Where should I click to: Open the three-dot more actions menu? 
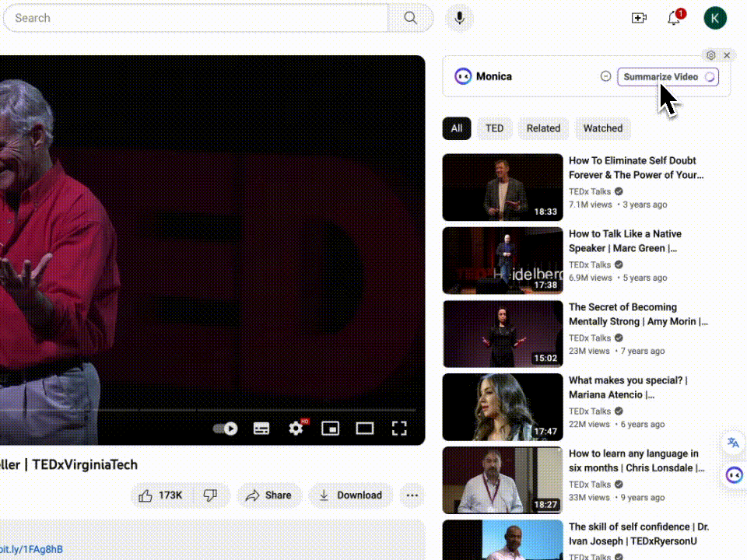click(412, 495)
